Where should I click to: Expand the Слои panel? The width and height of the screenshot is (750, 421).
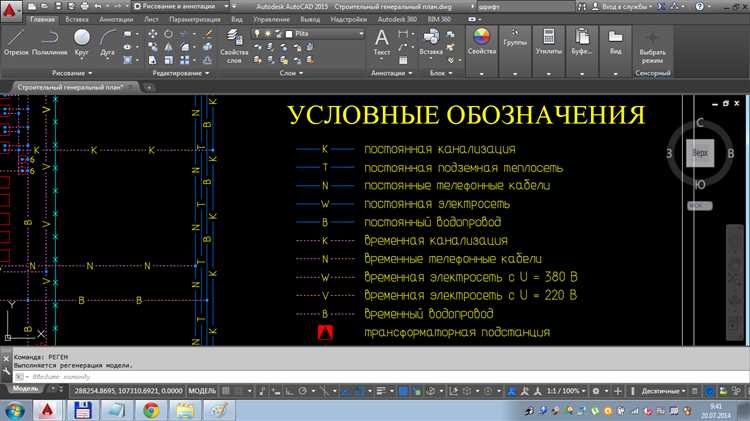[291, 73]
